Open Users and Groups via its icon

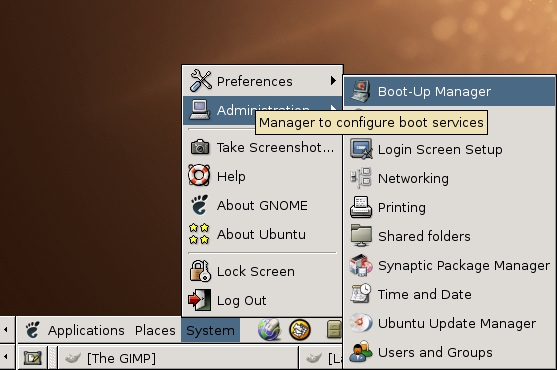point(361,352)
